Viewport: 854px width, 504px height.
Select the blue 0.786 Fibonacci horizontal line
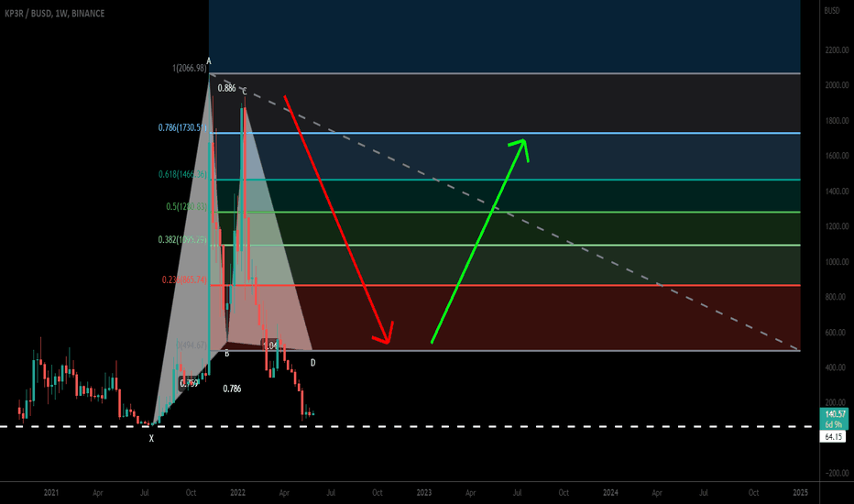505,133
